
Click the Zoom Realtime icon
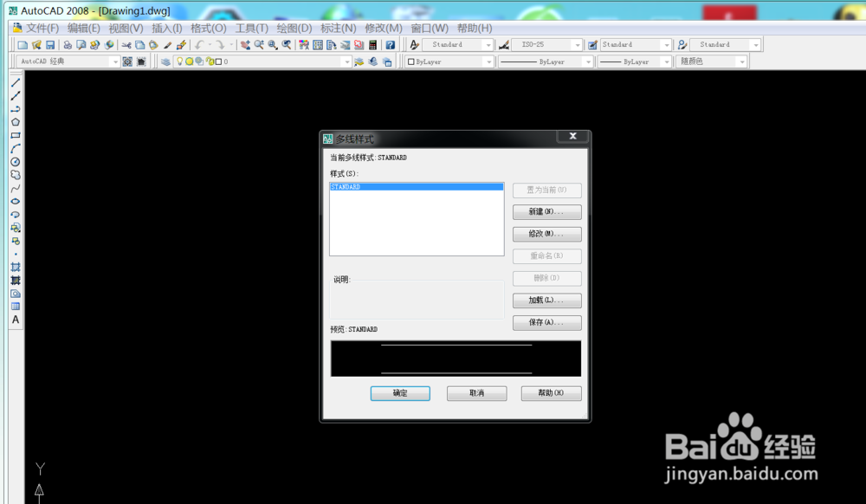click(x=259, y=45)
